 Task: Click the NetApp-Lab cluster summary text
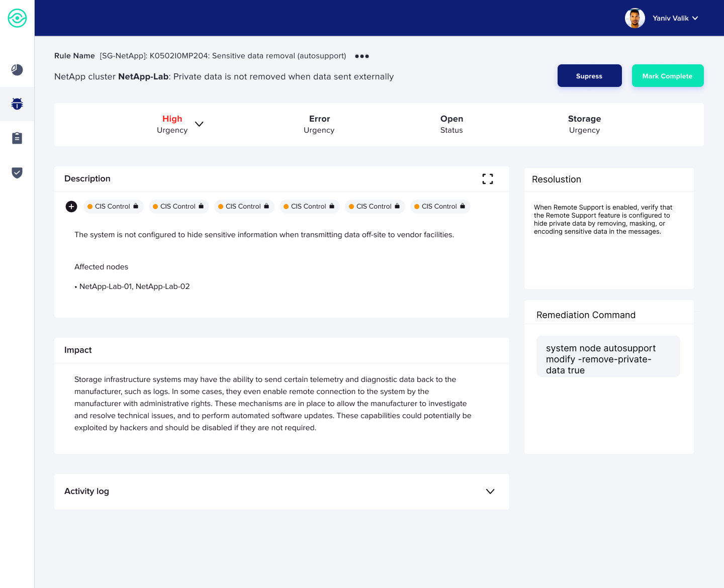[224, 76]
